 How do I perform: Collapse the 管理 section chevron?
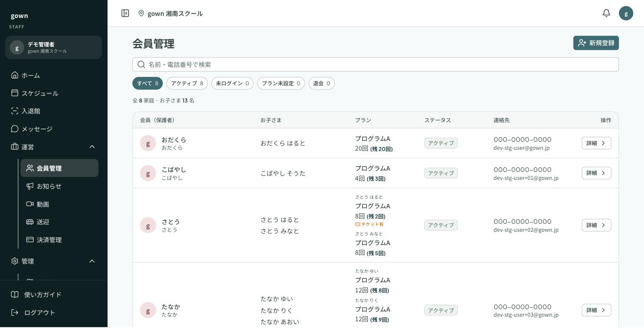[x=92, y=261]
